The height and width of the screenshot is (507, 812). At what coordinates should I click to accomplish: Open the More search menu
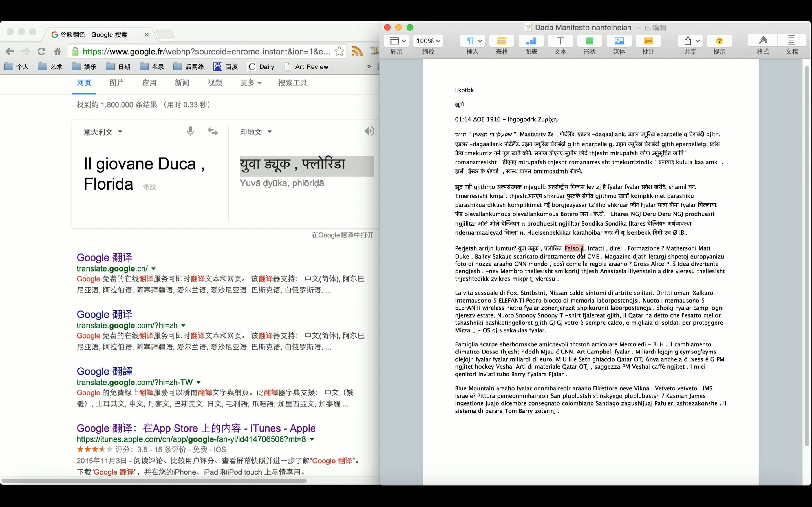(250, 83)
